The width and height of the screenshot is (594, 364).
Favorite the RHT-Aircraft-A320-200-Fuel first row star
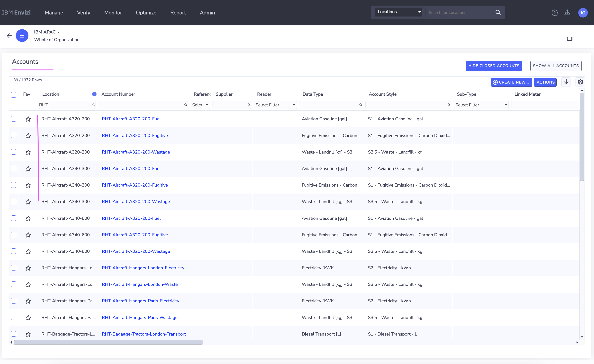pyautogui.click(x=28, y=119)
